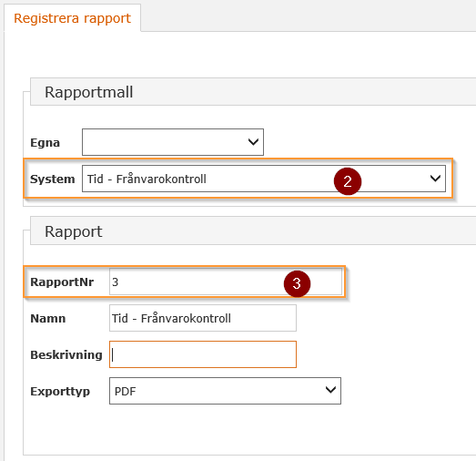Open System dropdown showing Tid - Frånvarokontroll
The height and width of the screenshot is (461, 476).
pos(264,179)
